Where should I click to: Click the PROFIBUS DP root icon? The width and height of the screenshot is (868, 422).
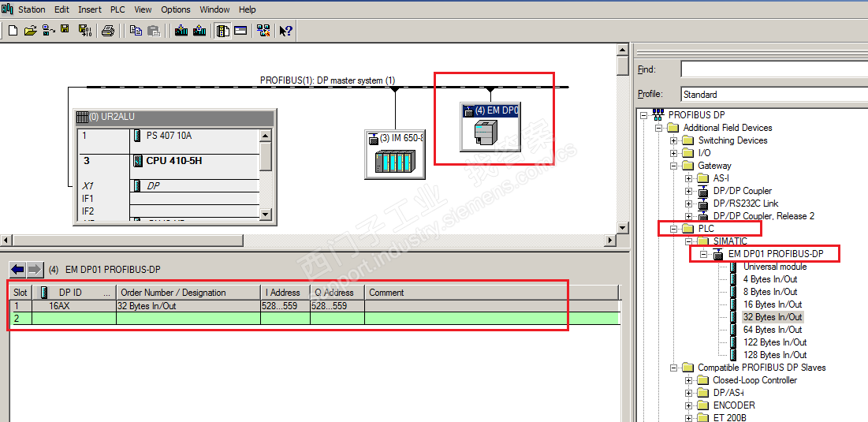pos(659,114)
